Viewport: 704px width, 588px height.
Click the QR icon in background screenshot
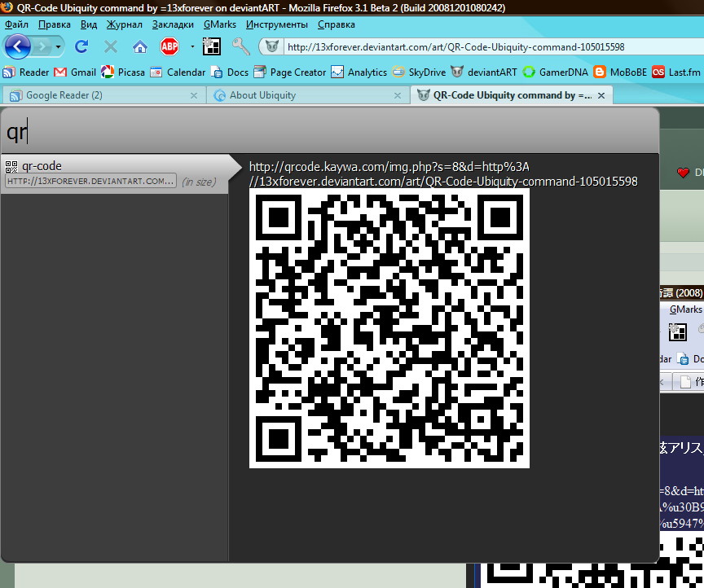point(677,332)
